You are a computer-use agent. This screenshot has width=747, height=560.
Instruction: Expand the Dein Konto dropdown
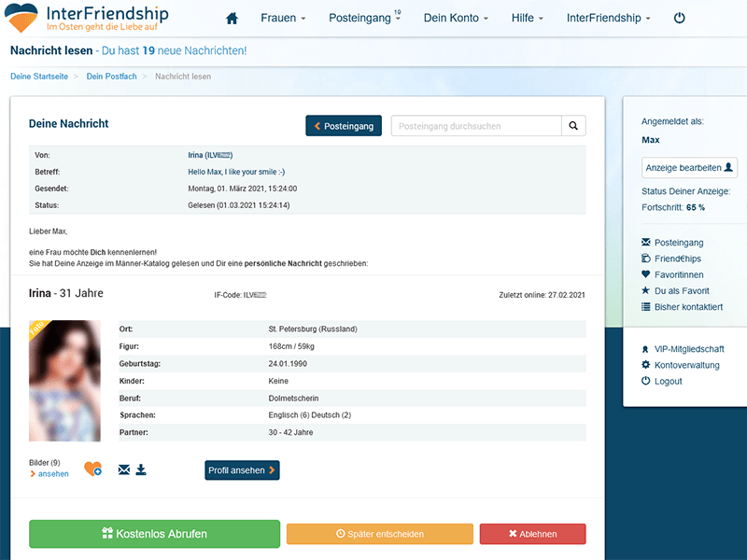[x=458, y=19]
